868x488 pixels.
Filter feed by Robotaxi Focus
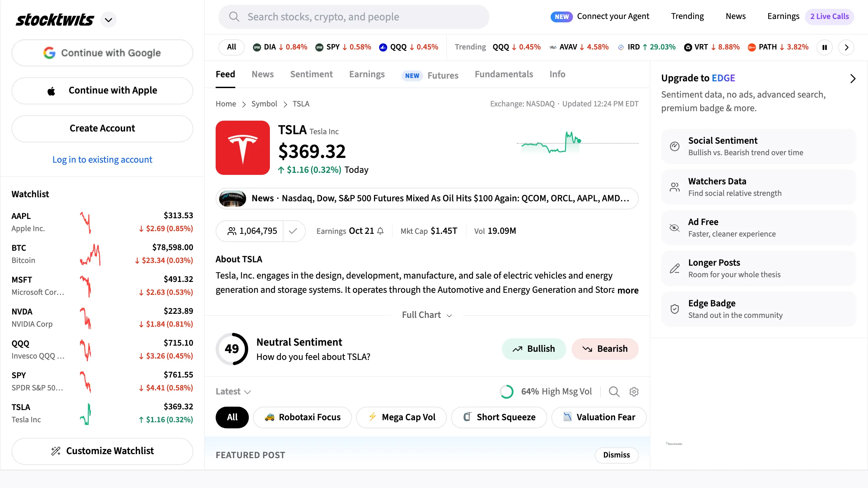(302, 417)
